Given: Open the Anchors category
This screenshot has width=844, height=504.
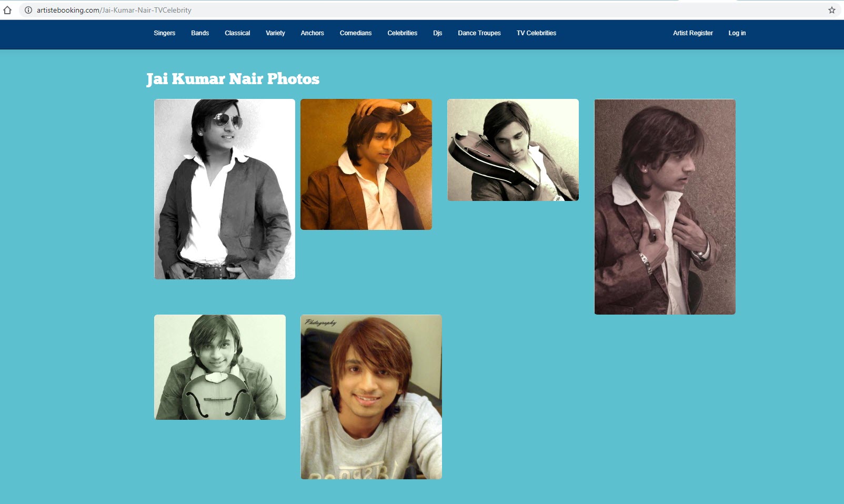Looking at the screenshot, I should click(313, 33).
